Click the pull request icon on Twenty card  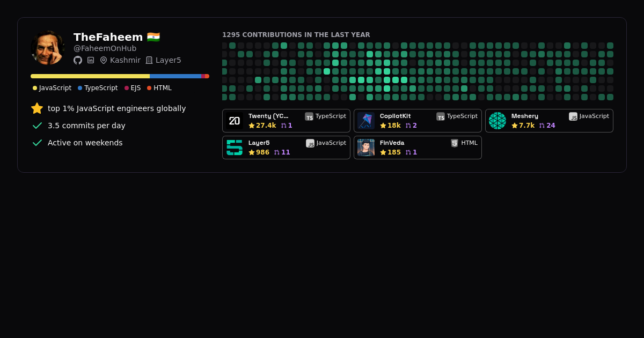284,126
